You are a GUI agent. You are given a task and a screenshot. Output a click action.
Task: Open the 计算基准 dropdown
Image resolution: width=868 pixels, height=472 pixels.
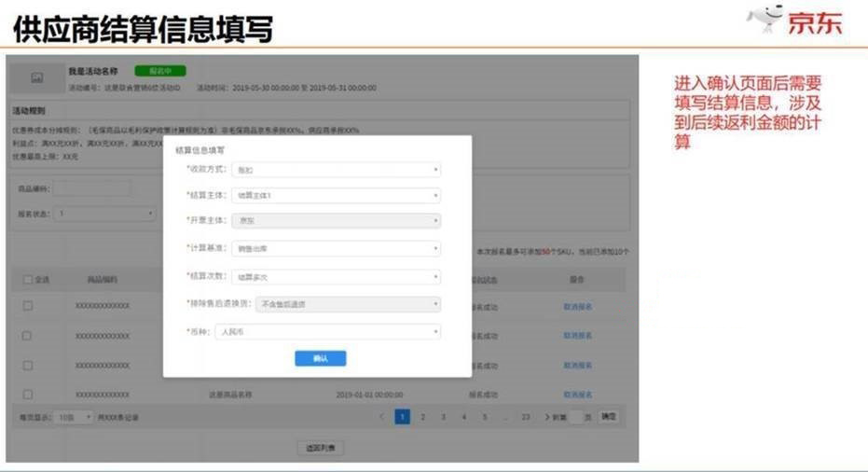click(x=336, y=248)
